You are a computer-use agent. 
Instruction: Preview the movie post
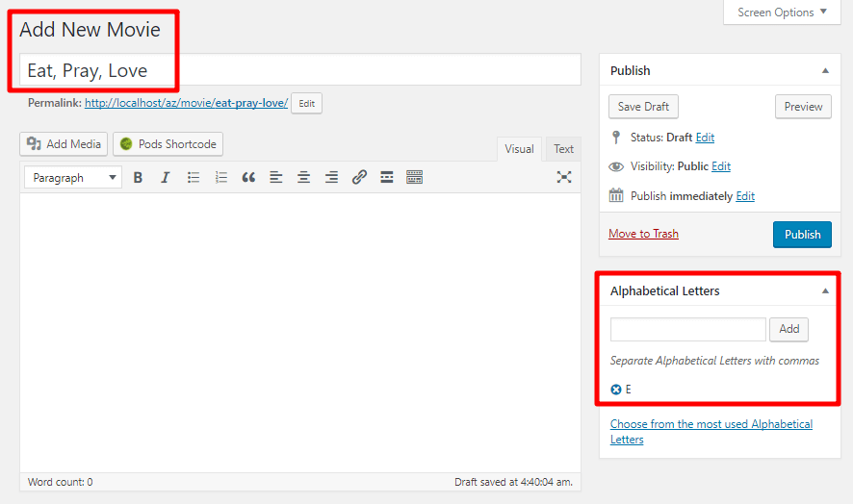click(x=803, y=107)
